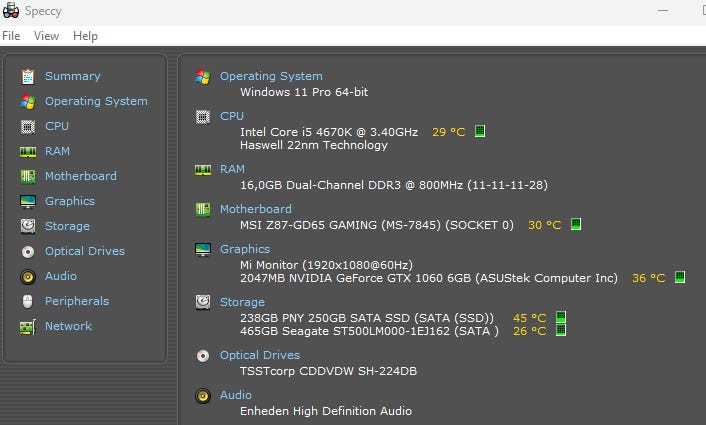Click the Seagate drive temperature 26 °C
Screen dimensions: 706x425
pos(530,331)
